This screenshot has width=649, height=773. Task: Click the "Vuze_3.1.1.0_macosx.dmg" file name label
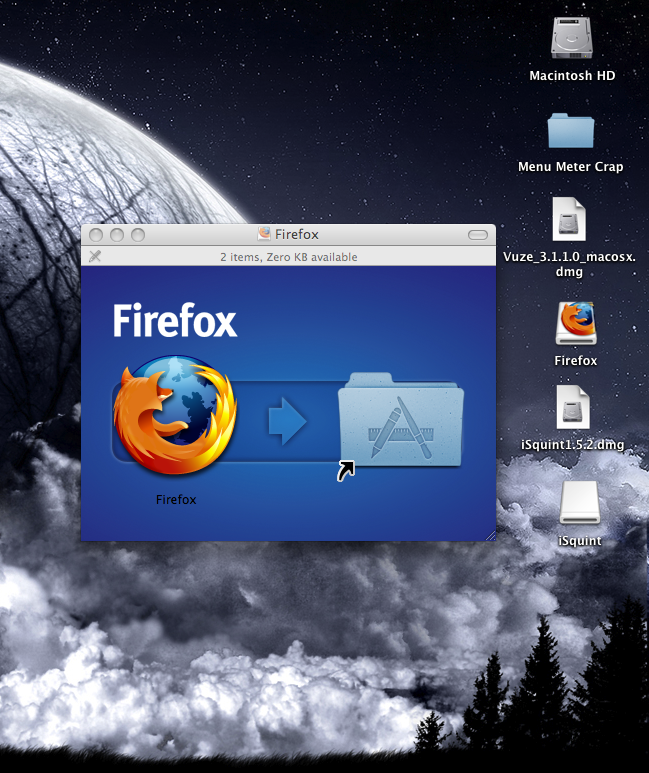click(569, 264)
